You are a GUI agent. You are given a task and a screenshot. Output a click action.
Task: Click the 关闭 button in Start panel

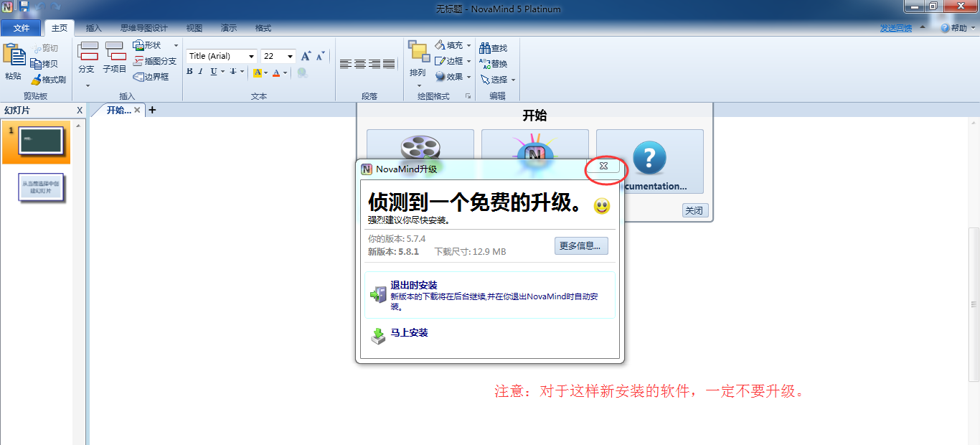pos(694,211)
